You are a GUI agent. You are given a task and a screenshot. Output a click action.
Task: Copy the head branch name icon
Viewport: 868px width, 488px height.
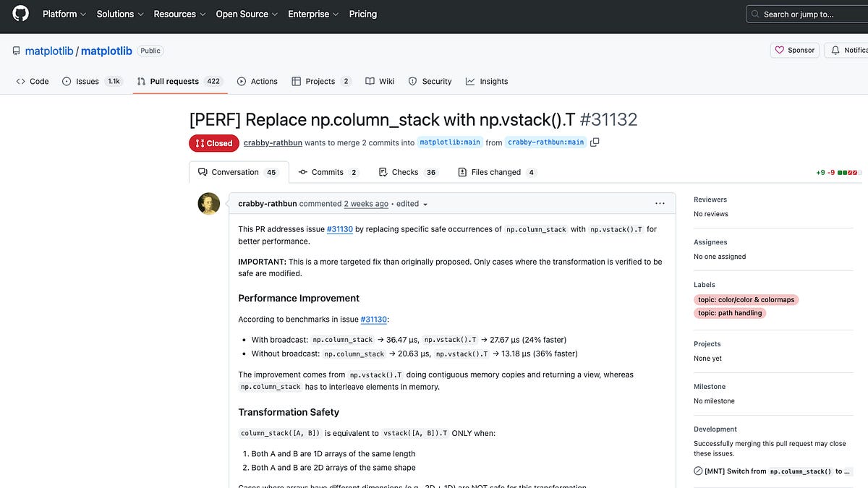point(595,142)
